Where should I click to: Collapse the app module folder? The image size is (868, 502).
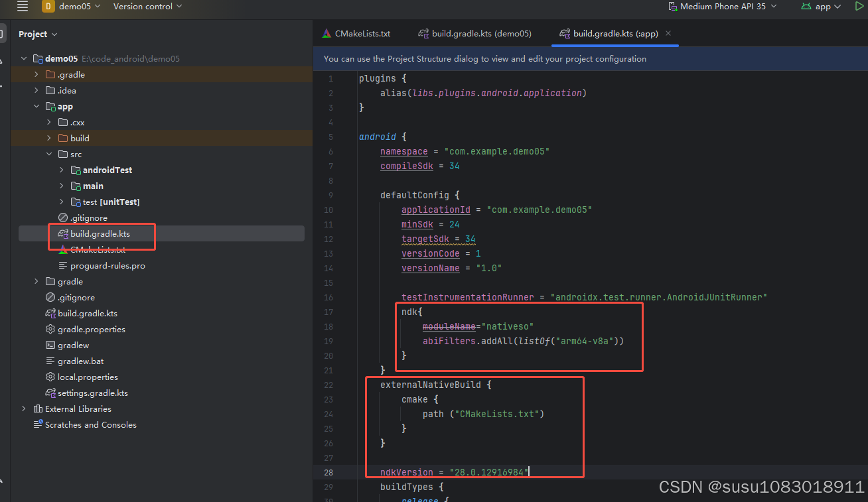pos(37,107)
